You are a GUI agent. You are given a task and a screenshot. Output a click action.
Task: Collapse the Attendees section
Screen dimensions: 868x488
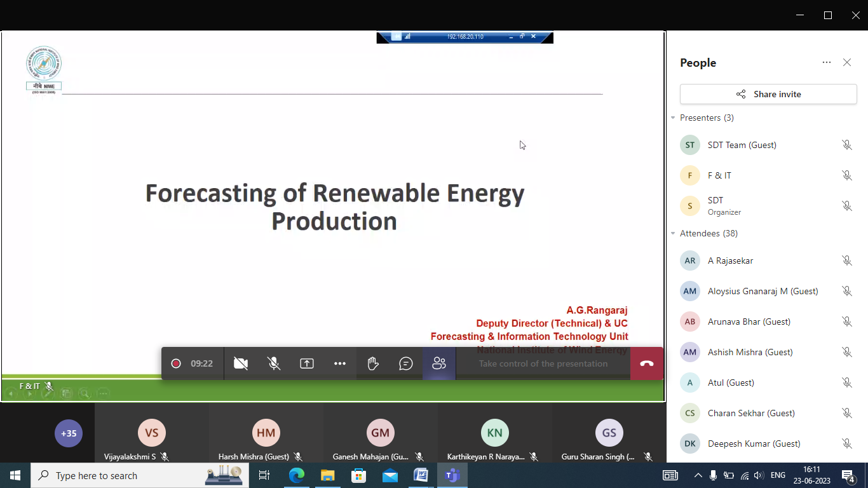674,234
